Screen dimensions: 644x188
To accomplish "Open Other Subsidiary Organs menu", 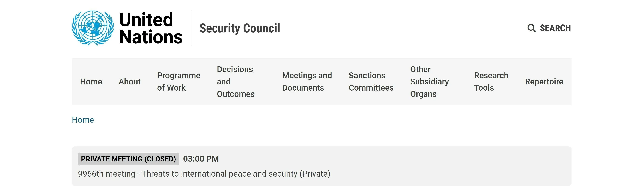I will [430, 82].
